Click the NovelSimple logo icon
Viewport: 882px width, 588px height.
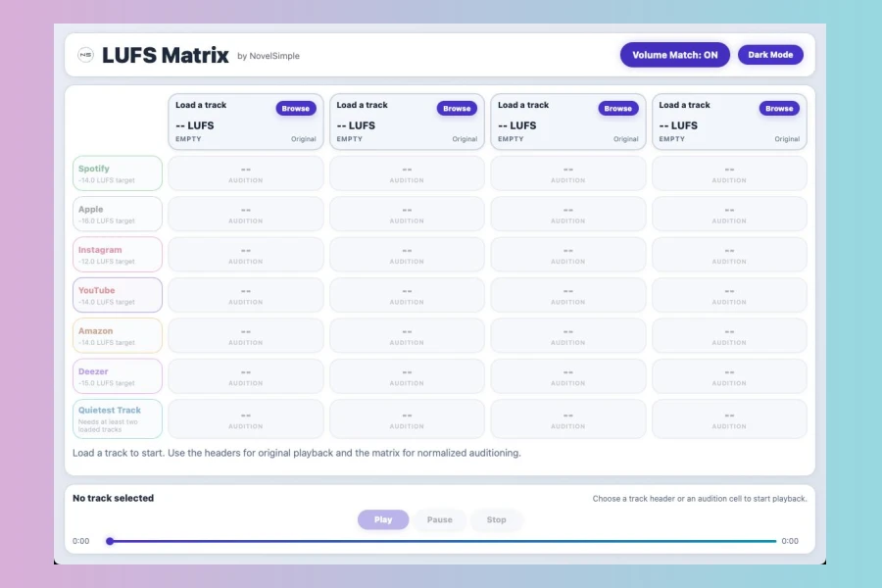[x=86, y=56]
